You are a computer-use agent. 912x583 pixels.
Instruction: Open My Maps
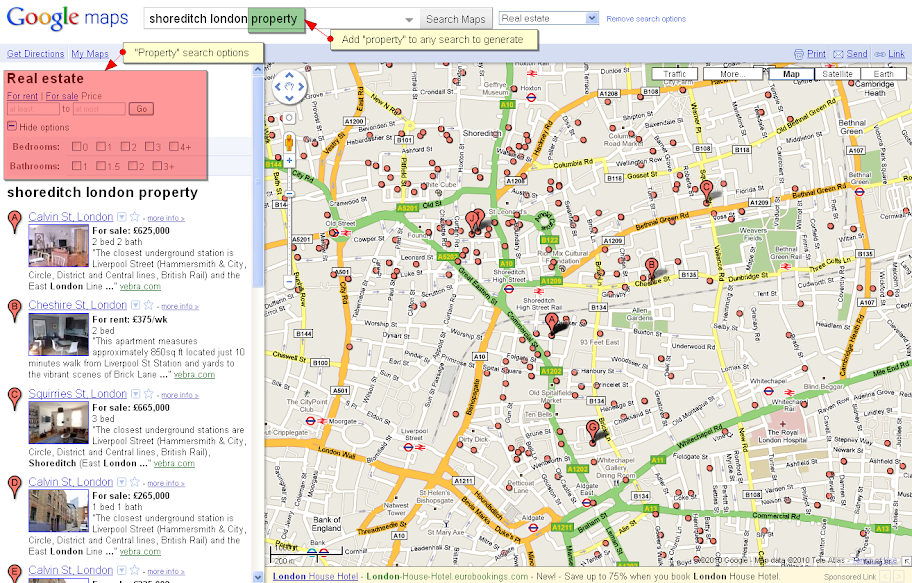(x=90, y=54)
